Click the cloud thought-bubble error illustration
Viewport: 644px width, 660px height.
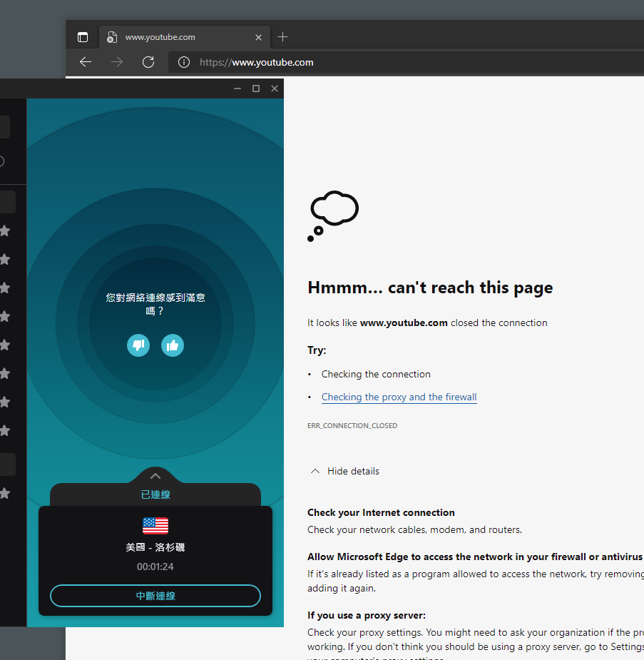[x=333, y=216]
